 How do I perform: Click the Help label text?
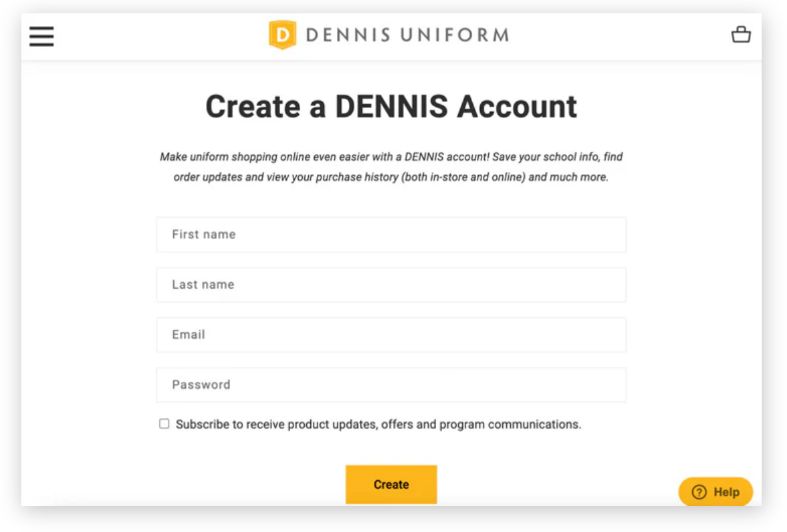(x=726, y=493)
